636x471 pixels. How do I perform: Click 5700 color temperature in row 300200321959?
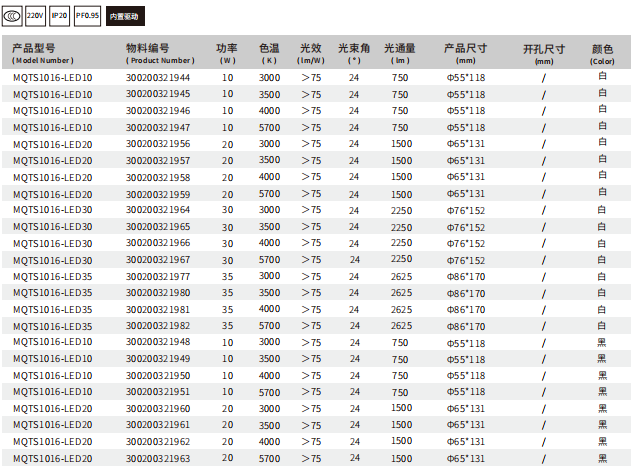click(x=269, y=194)
